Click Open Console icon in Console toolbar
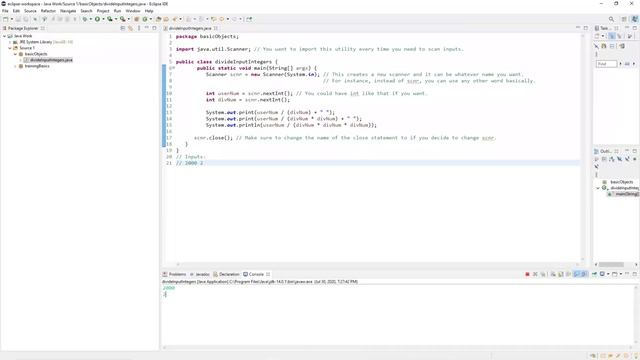Image resolution: width=640 pixels, height=360 pixels. point(615,274)
